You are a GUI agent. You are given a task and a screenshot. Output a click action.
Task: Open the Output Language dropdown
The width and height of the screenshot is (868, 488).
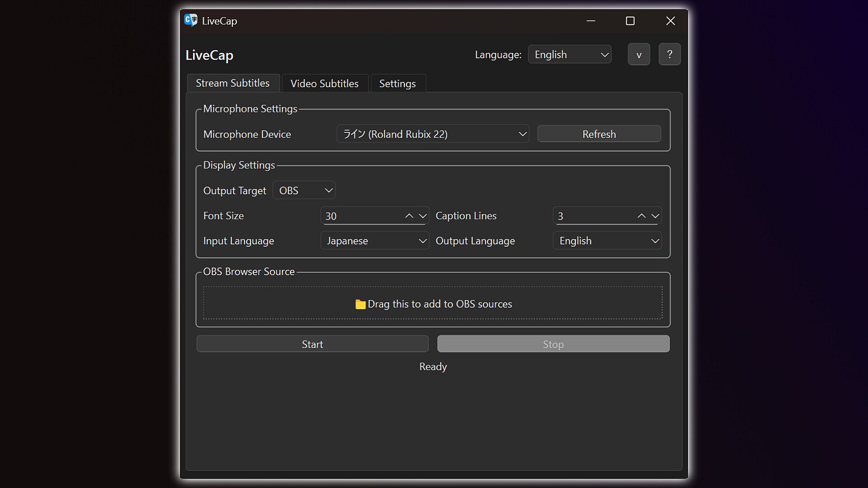pyautogui.click(x=607, y=241)
